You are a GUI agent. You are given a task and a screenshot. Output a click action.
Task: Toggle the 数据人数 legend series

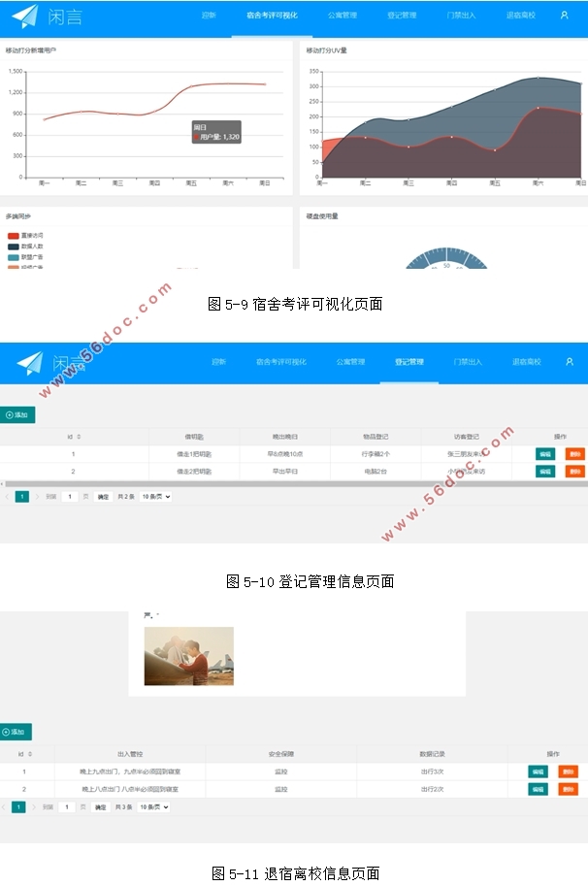(14, 246)
